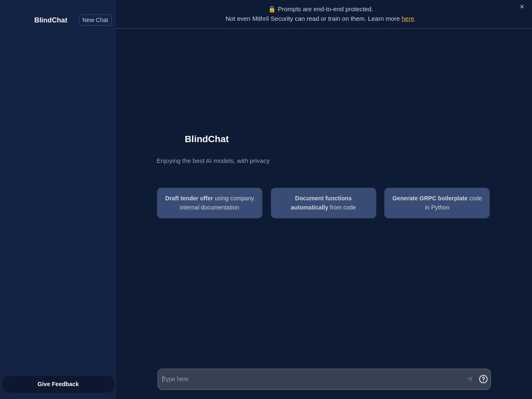Dismiss the privacy banner with the X
This screenshot has height=399, width=532.
[x=522, y=7]
